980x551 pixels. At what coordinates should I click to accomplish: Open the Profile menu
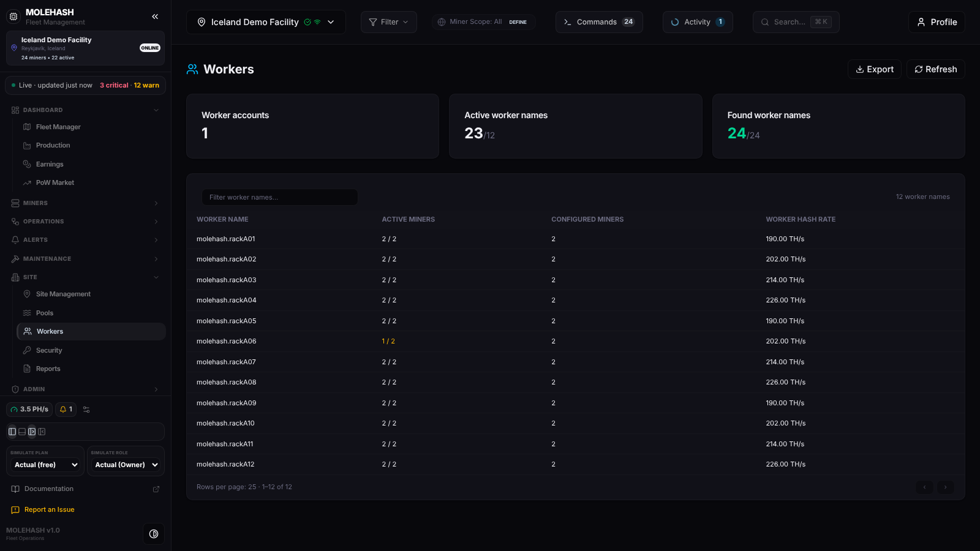click(x=937, y=22)
